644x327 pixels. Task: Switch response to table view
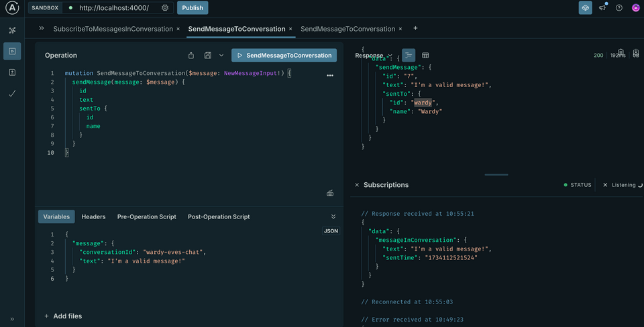(425, 56)
